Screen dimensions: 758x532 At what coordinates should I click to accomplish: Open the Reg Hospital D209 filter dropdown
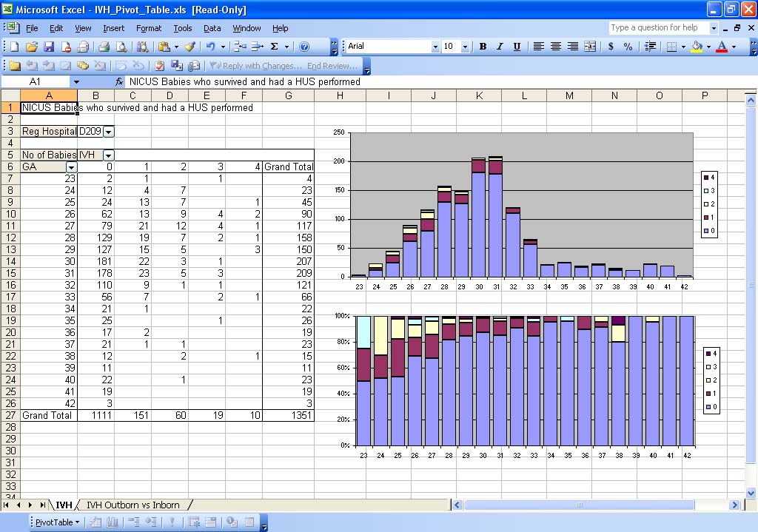109,132
